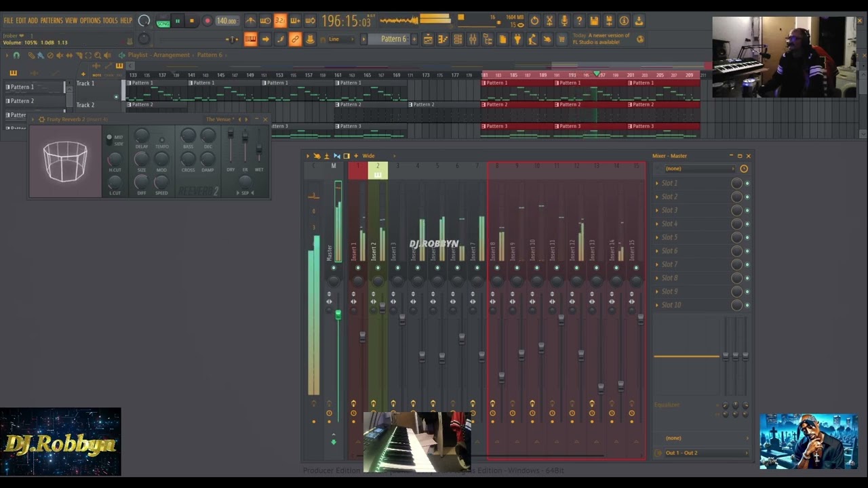868x488 pixels.
Task: Open the PATTERNS menu
Action: (52, 21)
